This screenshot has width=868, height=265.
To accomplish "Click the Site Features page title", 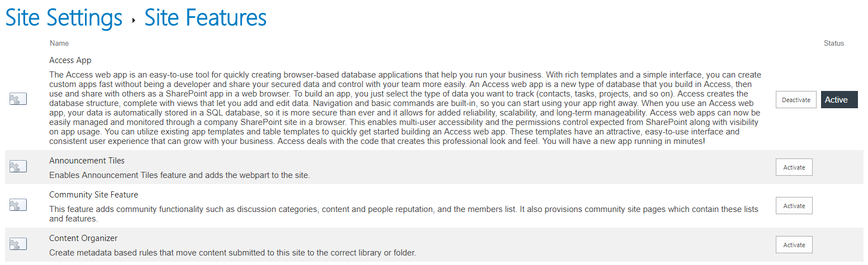I will pyautogui.click(x=205, y=18).
